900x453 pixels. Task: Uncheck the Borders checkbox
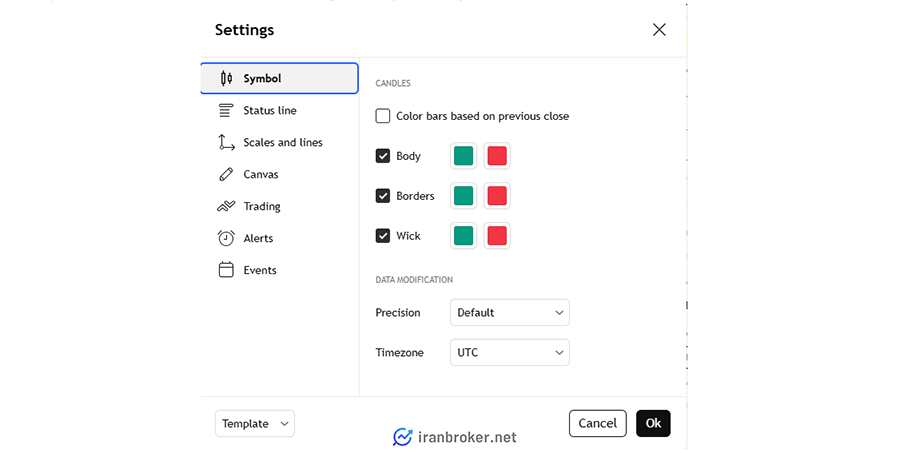(383, 196)
